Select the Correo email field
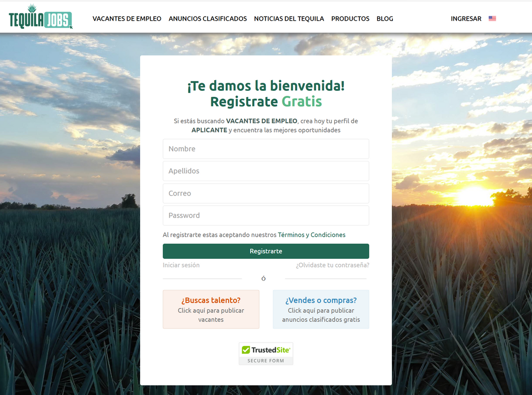Screen dimensions: 532x395 (x=266, y=193)
